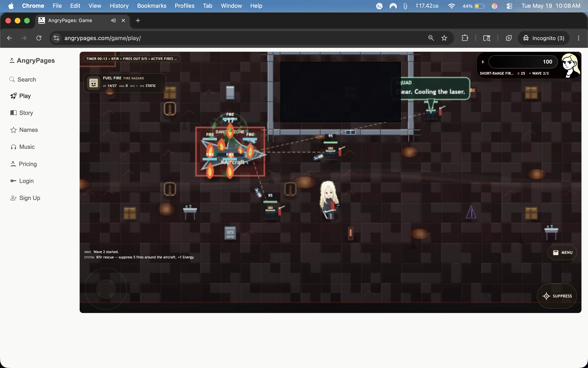Click the Incognito (3) profile button

543,38
